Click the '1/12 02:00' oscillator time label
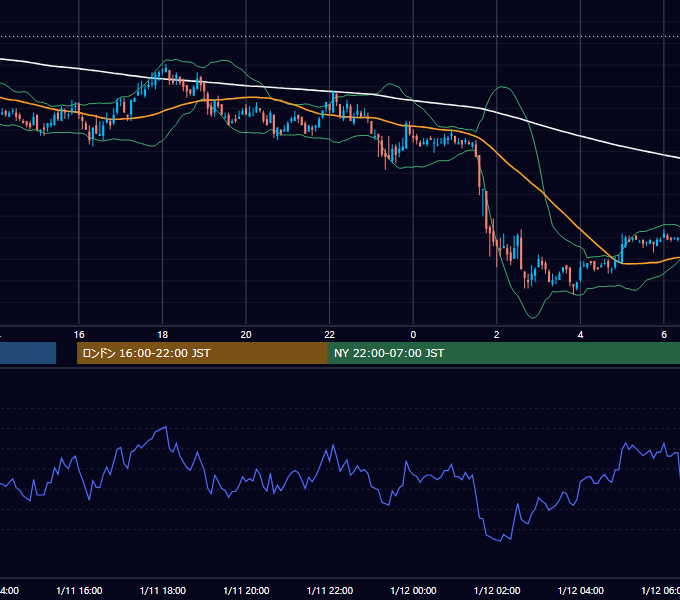This screenshot has height=600, width=680. point(497,590)
